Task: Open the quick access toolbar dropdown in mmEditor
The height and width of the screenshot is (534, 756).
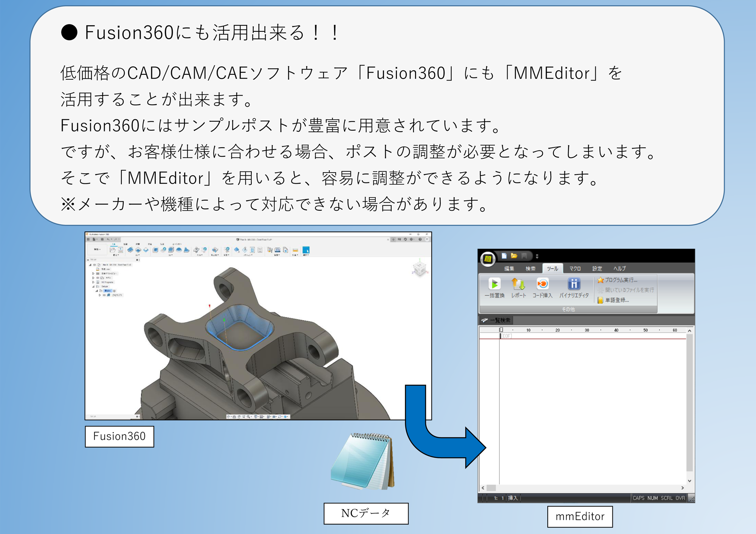Action: pos(537,256)
